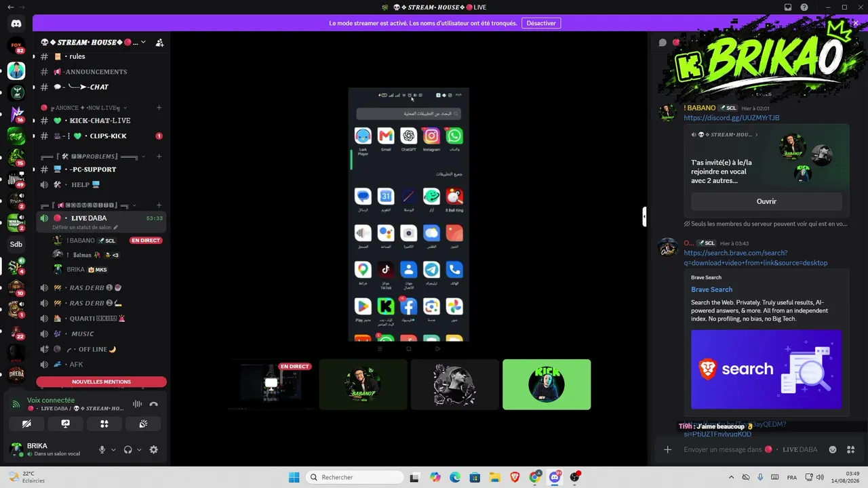Viewport: 868px width, 488px height.
Task: Select the green KICK participant tile
Action: click(x=547, y=384)
